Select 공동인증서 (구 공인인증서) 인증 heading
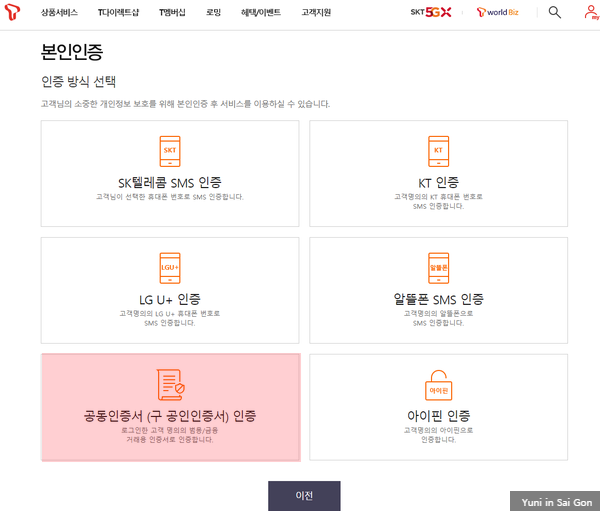 pyautogui.click(x=170, y=416)
